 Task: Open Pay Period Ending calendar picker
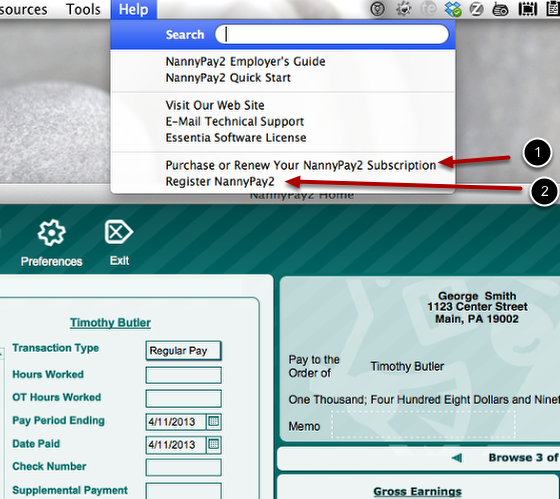pos(214,421)
